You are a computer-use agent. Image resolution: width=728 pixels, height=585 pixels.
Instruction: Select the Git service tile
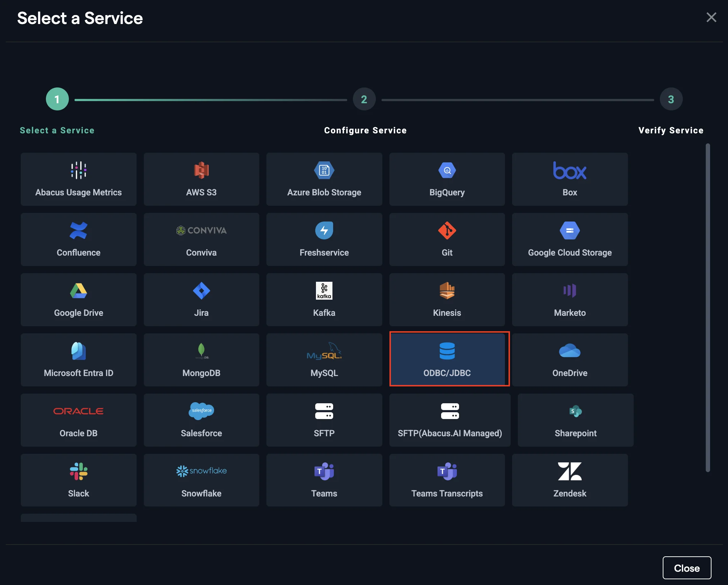(447, 239)
